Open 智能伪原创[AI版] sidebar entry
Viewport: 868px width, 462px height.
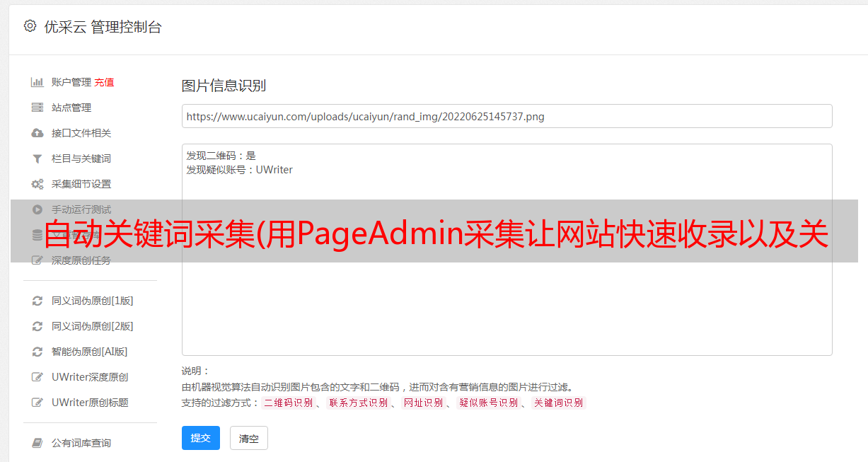[x=89, y=352]
